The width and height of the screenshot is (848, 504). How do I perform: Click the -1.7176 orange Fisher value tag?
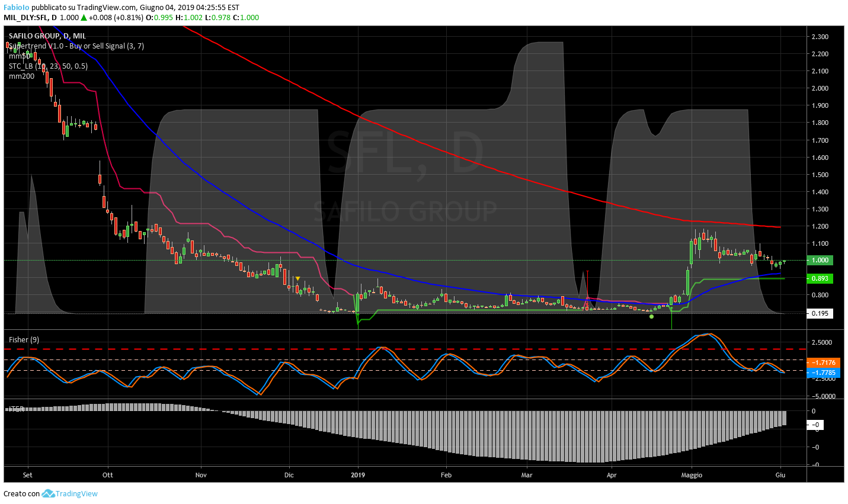824,362
